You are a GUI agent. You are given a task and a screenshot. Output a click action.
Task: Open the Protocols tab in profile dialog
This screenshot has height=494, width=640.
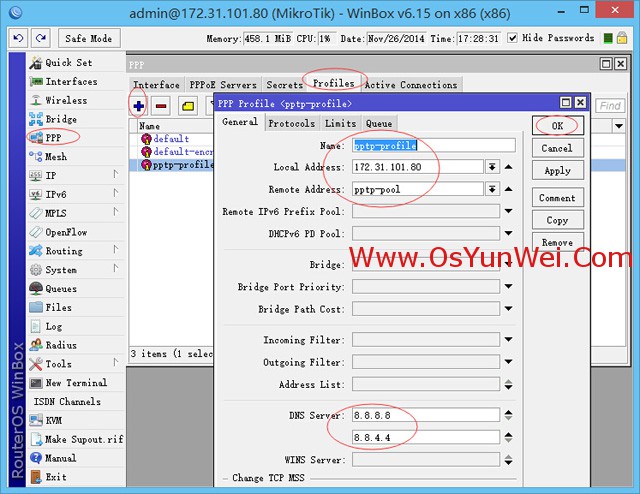point(292,123)
